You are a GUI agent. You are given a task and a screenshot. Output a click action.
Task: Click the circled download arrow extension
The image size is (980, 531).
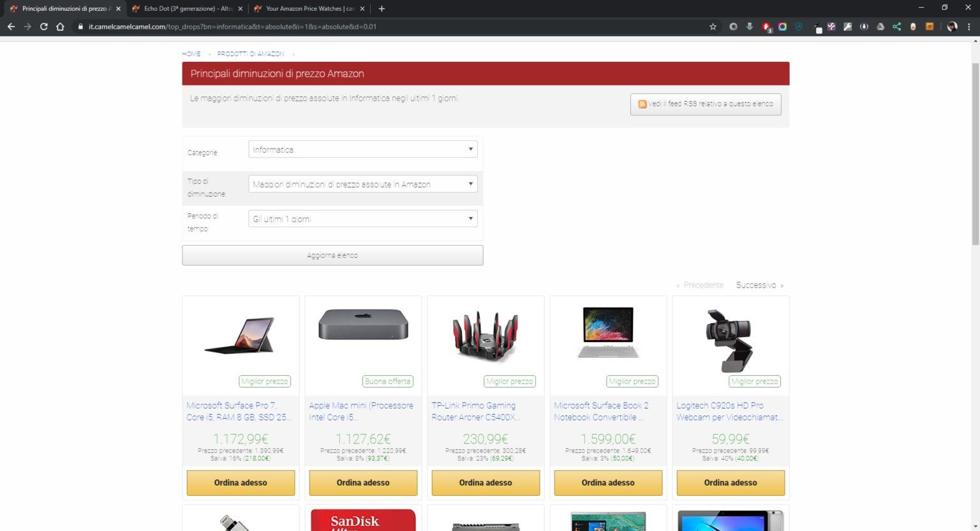(x=864, y=27)
